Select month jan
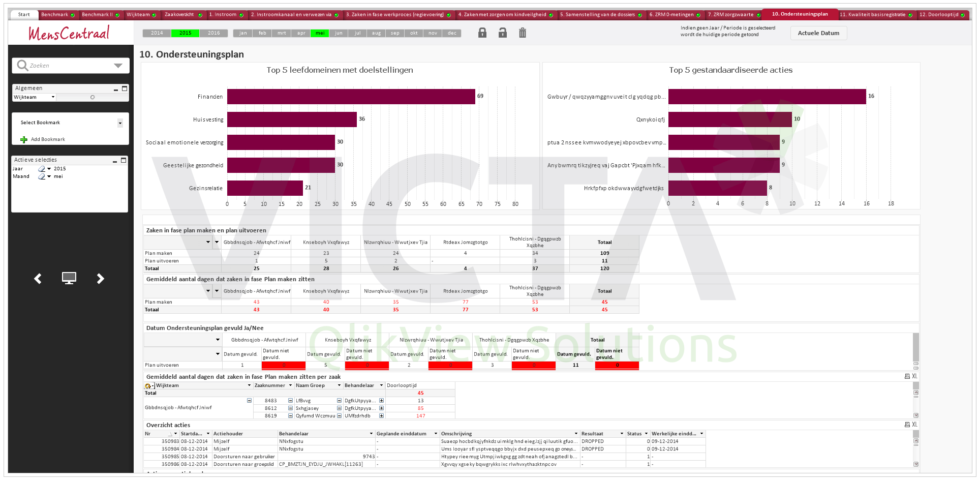The image size is (980, 481). [x=243, y=33]
